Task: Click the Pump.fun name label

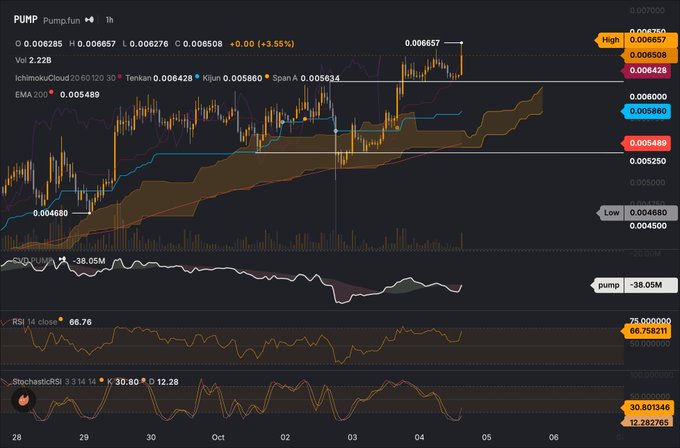Action: 62,20
